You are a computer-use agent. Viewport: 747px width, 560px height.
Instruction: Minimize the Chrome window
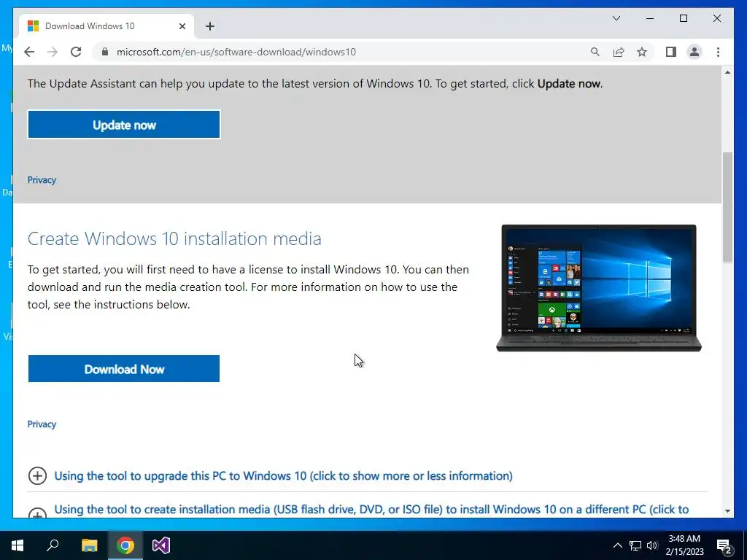(x=650, y=18)
